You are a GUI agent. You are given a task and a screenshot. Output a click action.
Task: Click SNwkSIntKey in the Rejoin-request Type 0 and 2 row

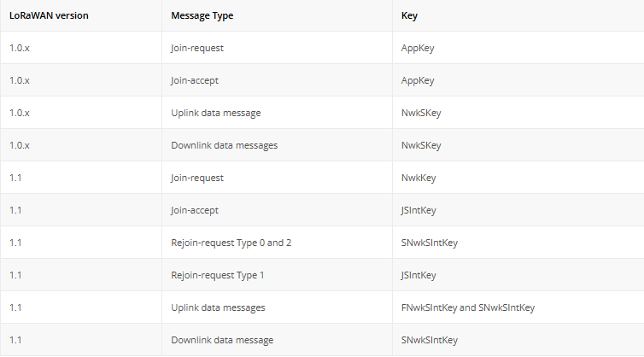[x=429, y=243]
